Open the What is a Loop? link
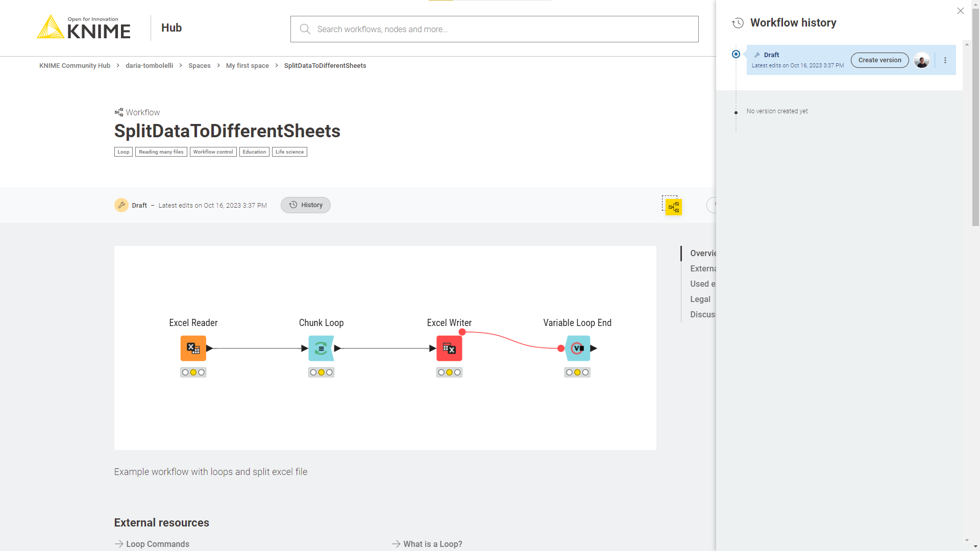The image size is (980, 551). 427,544
